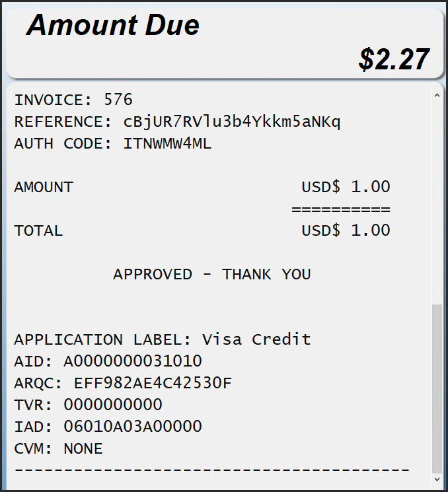Click the USD$ 1.00 value beside AMOUNT

[x=346, y=187]
